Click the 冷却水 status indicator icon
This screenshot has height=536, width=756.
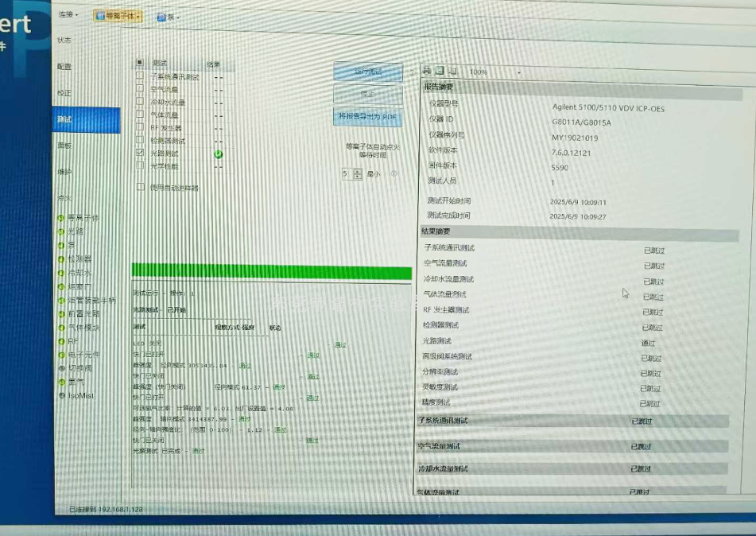point(60,273)
